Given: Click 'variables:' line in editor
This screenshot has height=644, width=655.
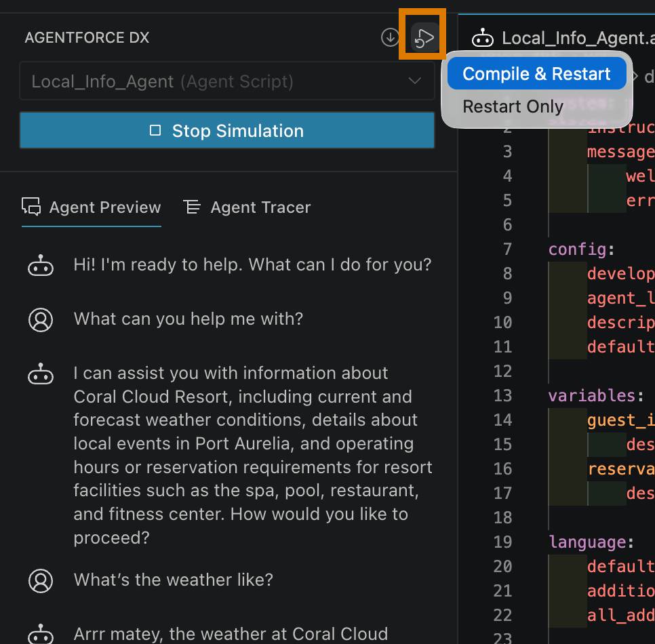Looking at the screenshot, I should [x=596, y=395].
